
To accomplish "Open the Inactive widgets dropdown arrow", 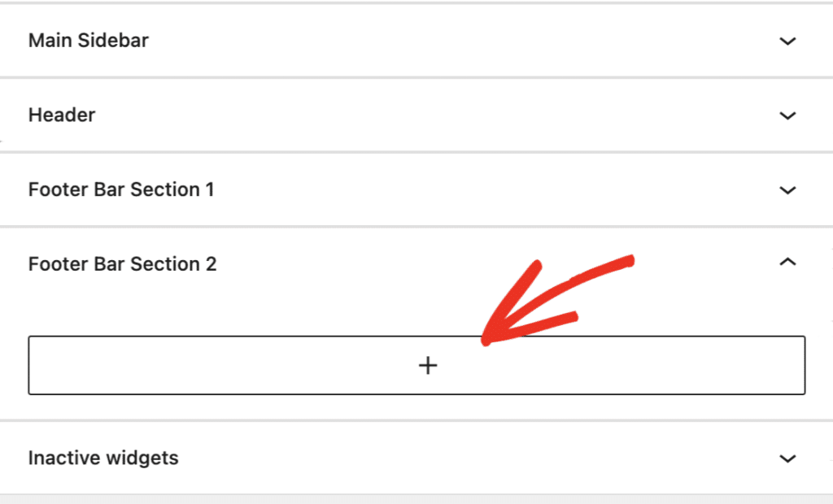I will (x=787, y=458).
